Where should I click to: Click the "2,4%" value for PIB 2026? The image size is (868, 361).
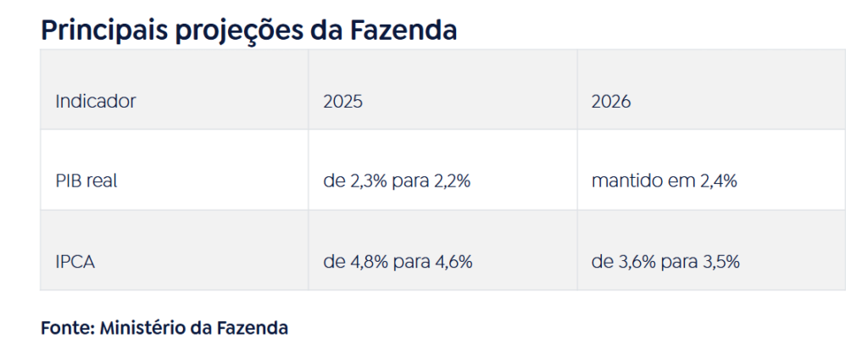click(719, 181)
